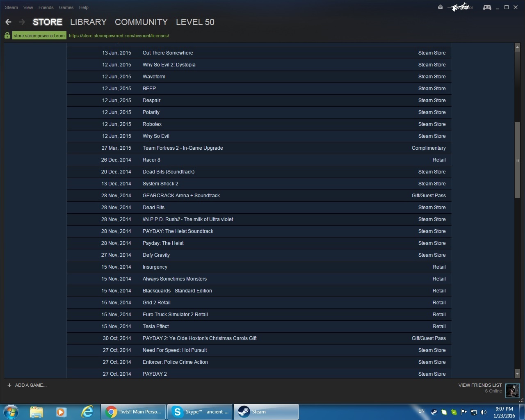
Task: Click the Steam taskbar button
Action: [266, 412]
